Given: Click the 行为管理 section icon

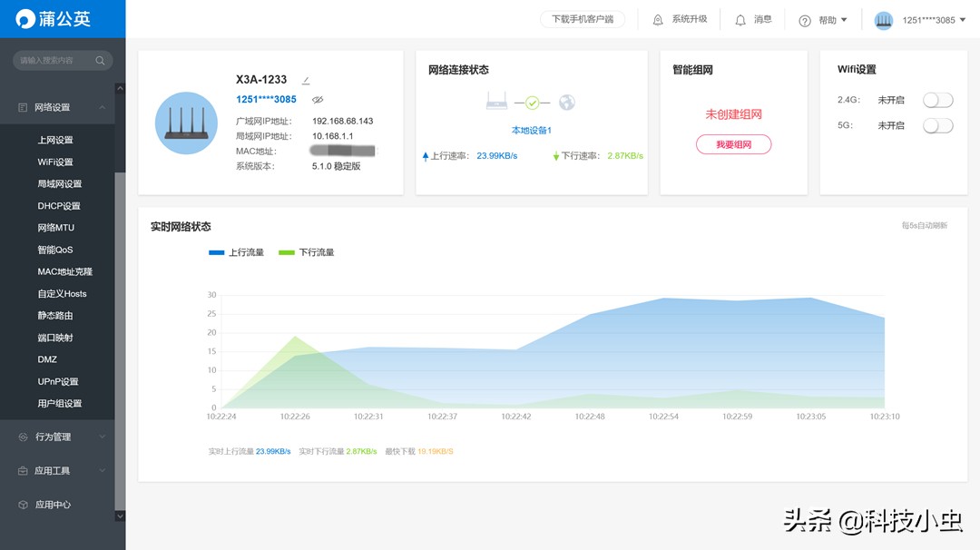Looking at the screenshot, I should (23, 437).
